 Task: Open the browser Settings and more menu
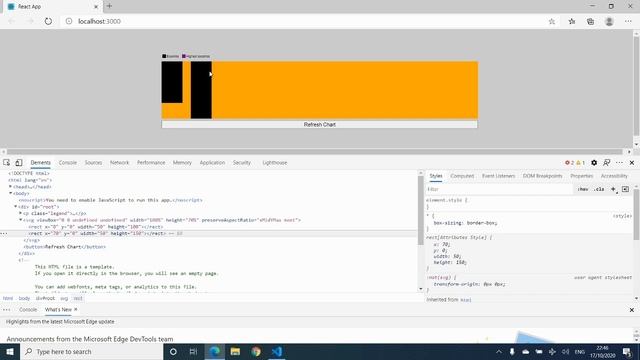pos(628,21)
